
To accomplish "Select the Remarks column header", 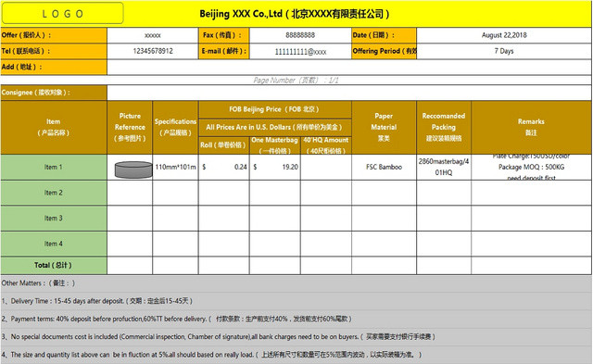I will click(531, 128).
